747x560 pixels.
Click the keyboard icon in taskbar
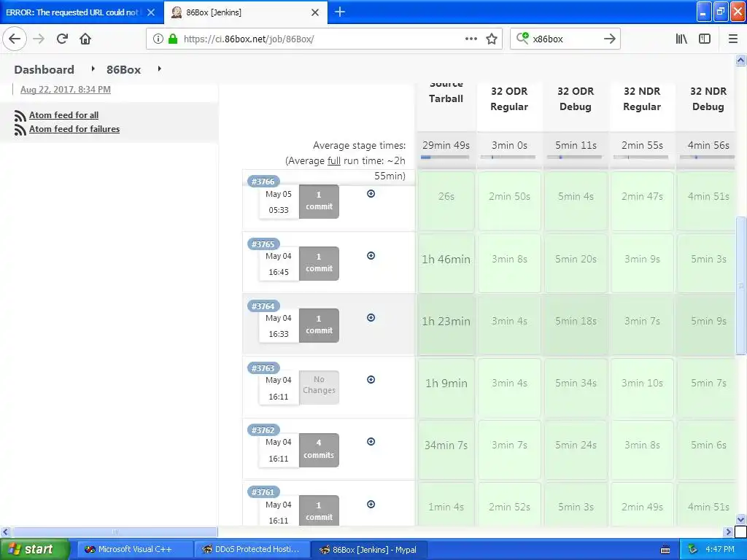pyautogui.click(x=665, y=550)
